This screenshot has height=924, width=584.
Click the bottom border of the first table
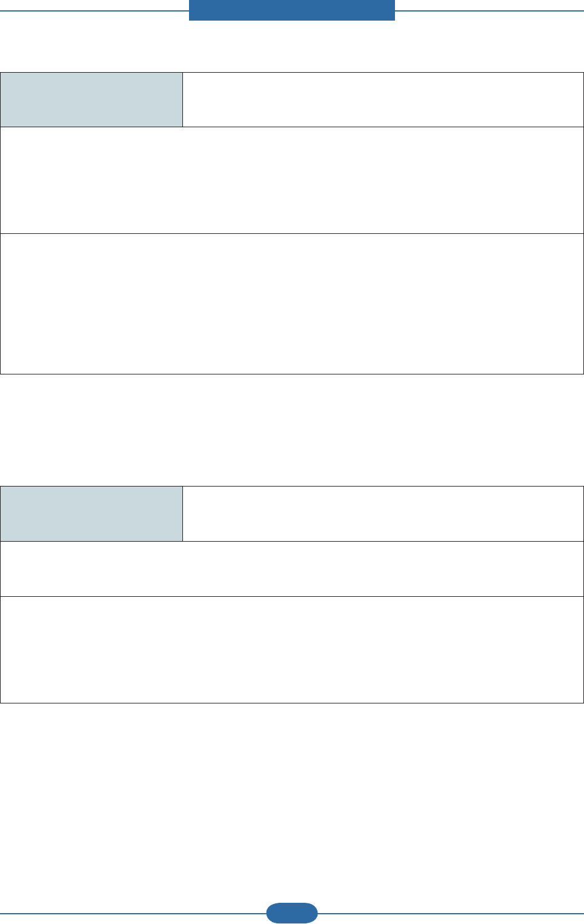click(x=291, y=374)
